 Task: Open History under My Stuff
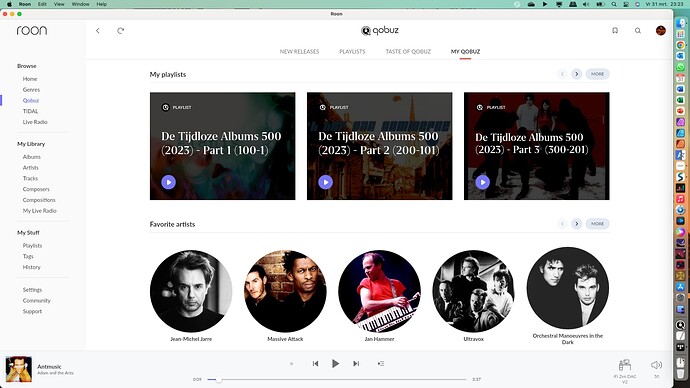32,267
